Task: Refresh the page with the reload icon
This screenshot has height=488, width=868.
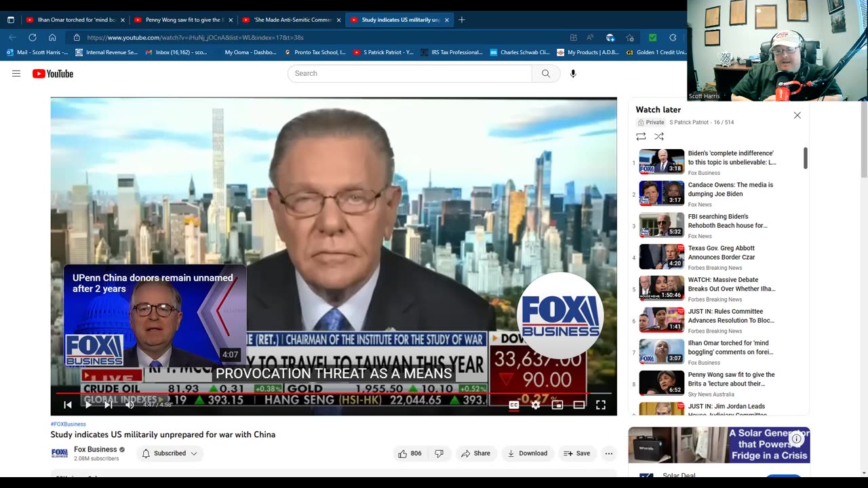Action: point(32,38)
